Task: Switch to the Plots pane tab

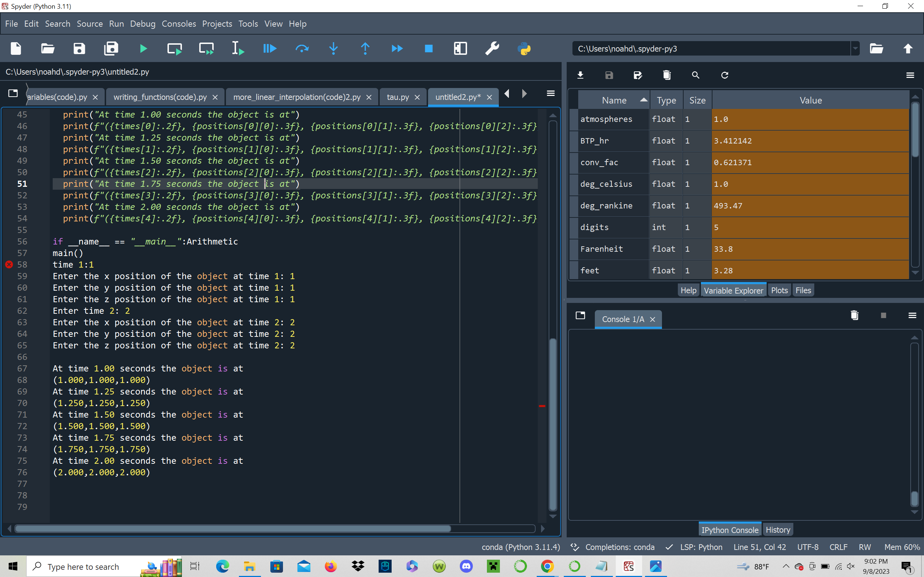Action: tap(779, 290)
